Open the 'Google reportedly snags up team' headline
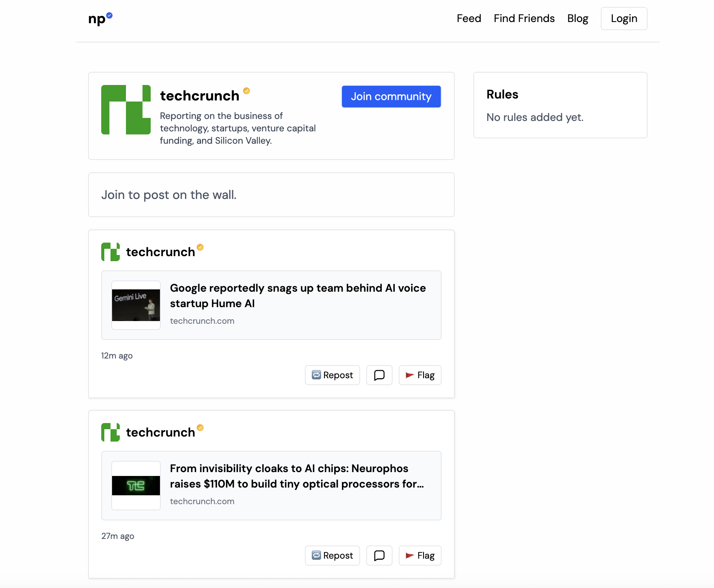Screen dimensions: 714x588 pyautogui.click(x=298, y=296)
